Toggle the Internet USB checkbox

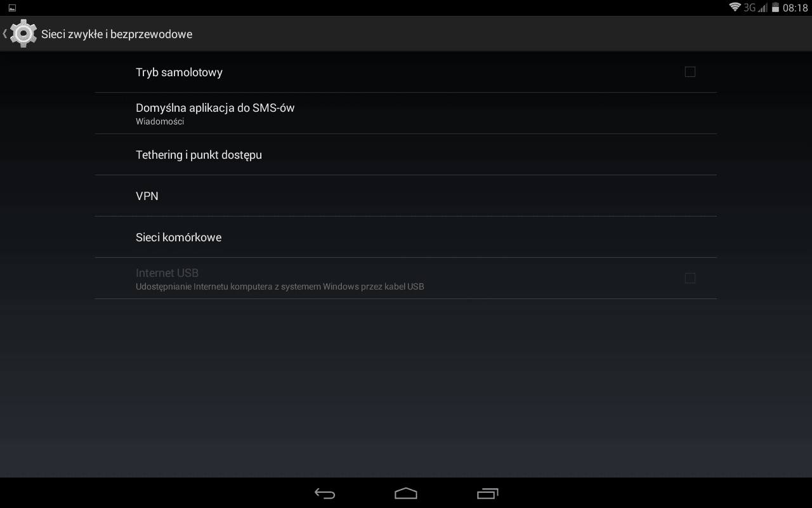(x=690, y=278)
